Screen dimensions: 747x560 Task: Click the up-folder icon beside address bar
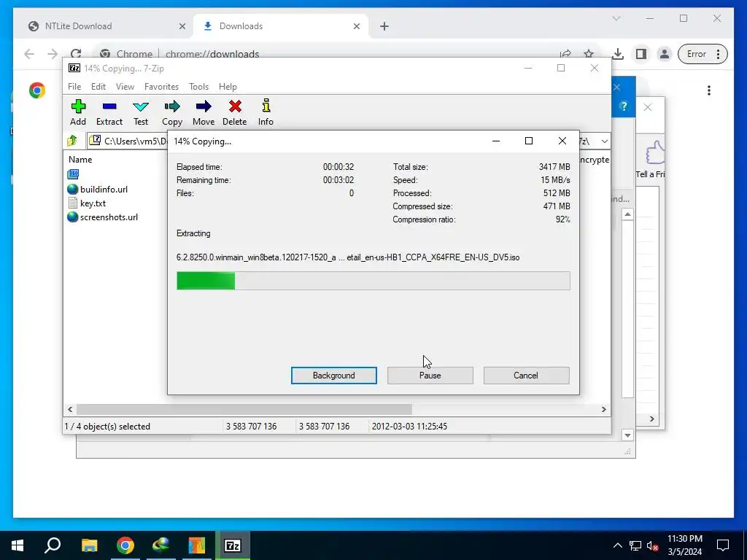pyautogui.click(x=72, y=141)
